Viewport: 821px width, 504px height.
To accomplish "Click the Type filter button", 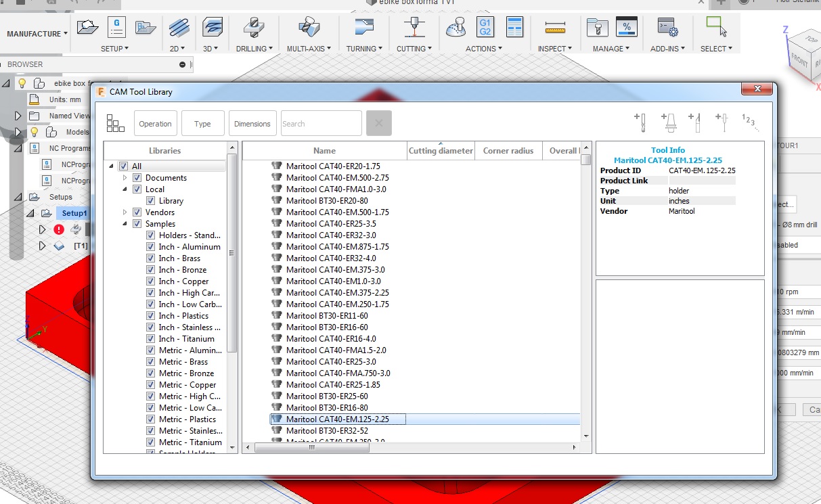I will coord(202,124).
